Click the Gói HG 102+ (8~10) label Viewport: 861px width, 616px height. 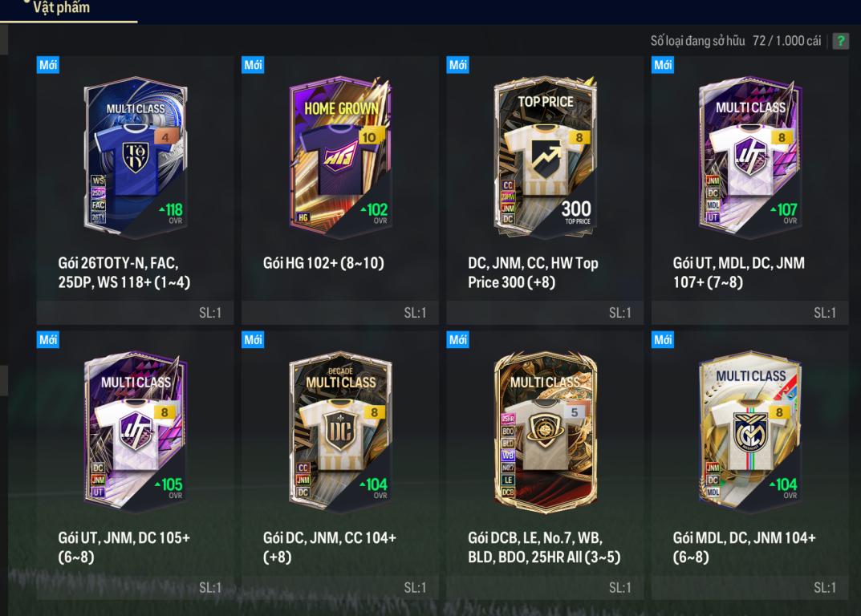point(323,263)
